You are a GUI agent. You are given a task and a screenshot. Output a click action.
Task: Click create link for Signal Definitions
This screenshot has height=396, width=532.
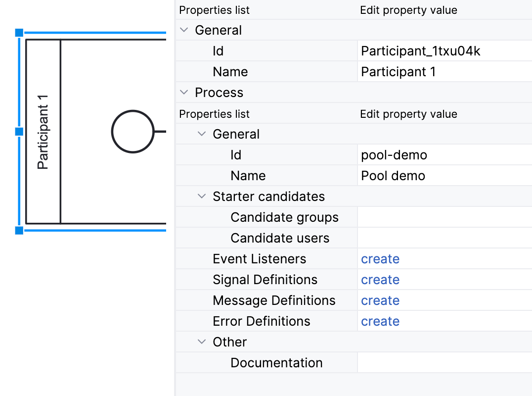pyautogui.click(x=380, y=280)
